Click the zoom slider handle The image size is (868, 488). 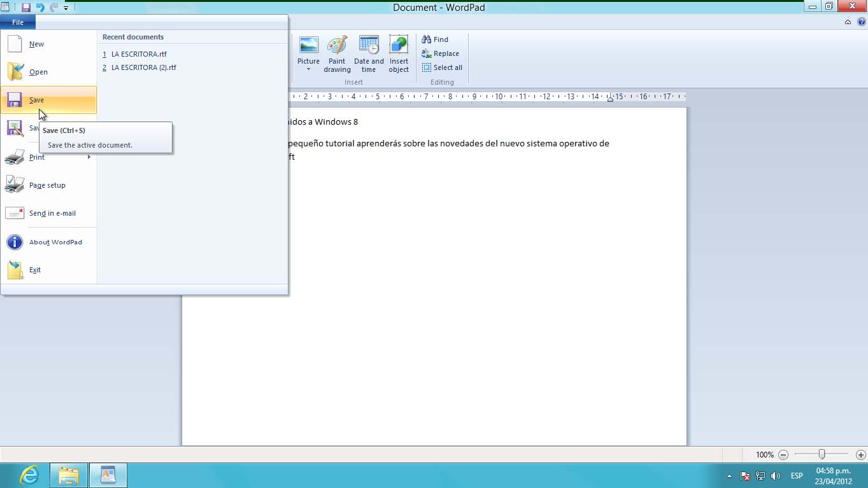822,454
